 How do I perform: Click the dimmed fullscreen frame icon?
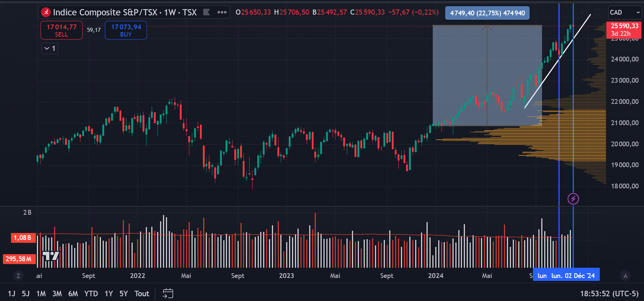(x=597, y=12)
